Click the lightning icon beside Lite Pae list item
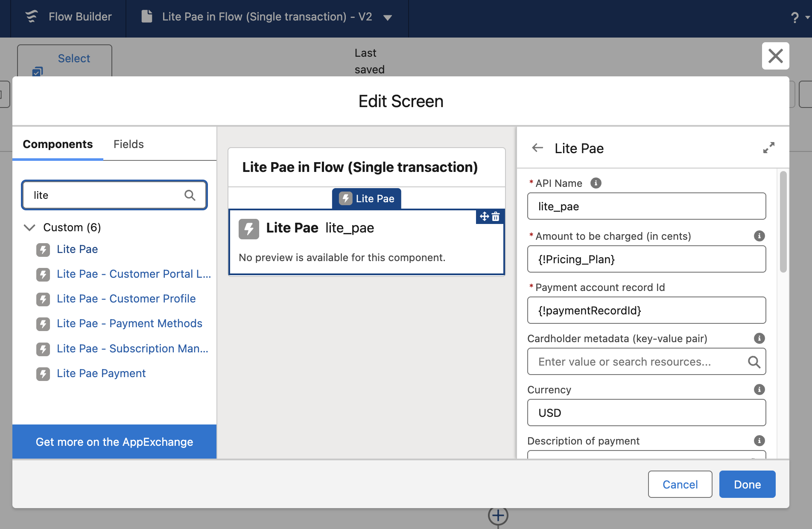812x529 pixels. 43,250
